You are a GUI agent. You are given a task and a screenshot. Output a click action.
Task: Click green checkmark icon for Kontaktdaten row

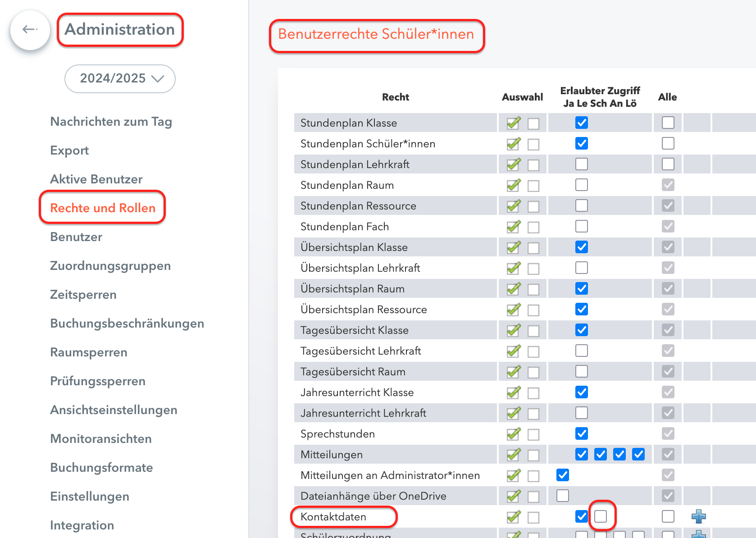coord(514,517)
